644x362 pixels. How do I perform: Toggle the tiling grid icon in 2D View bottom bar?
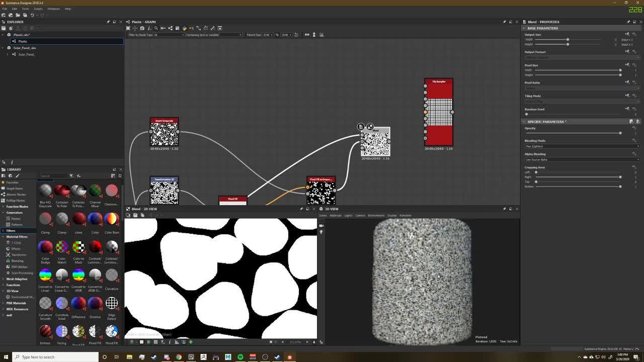tap(155, 342)
